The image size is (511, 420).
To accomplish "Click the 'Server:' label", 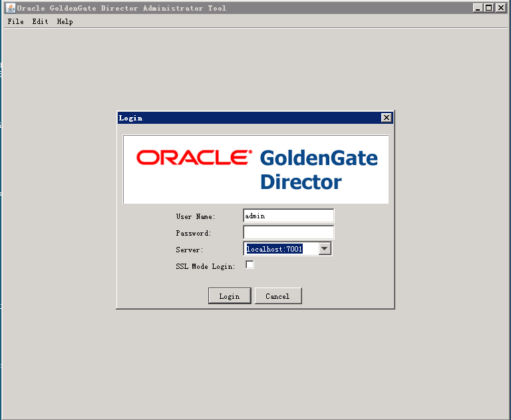I will [x=190, y=250].
